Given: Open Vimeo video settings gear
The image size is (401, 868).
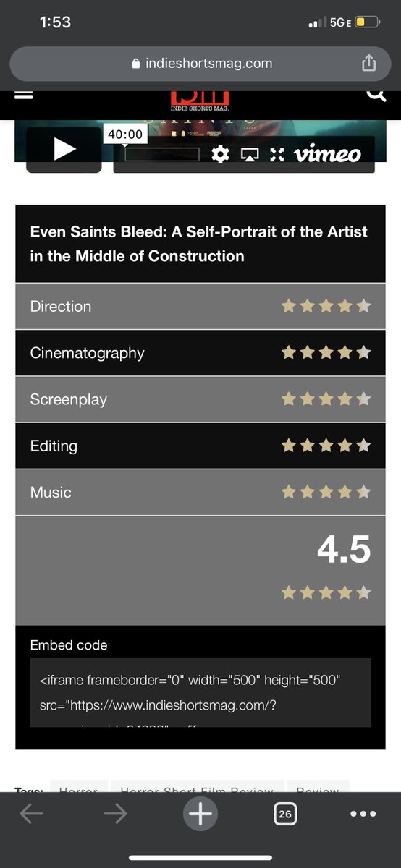Looking at the screenshot, I should (220, 154).
